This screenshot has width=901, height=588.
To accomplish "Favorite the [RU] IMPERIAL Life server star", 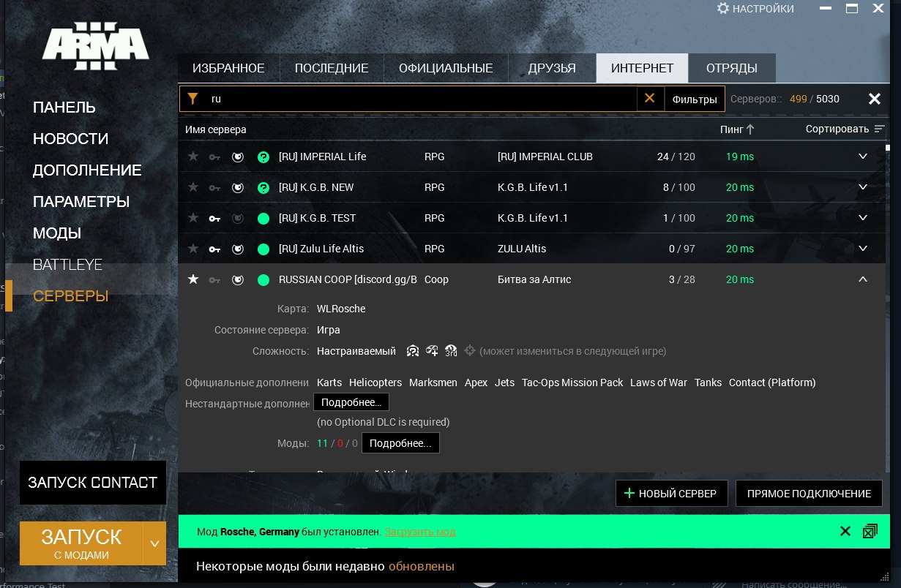I will click(193, 157).
